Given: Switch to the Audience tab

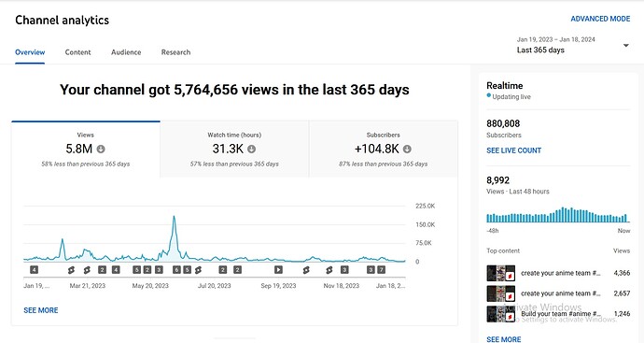Looking at the screenshot, I should coord(126,52).
